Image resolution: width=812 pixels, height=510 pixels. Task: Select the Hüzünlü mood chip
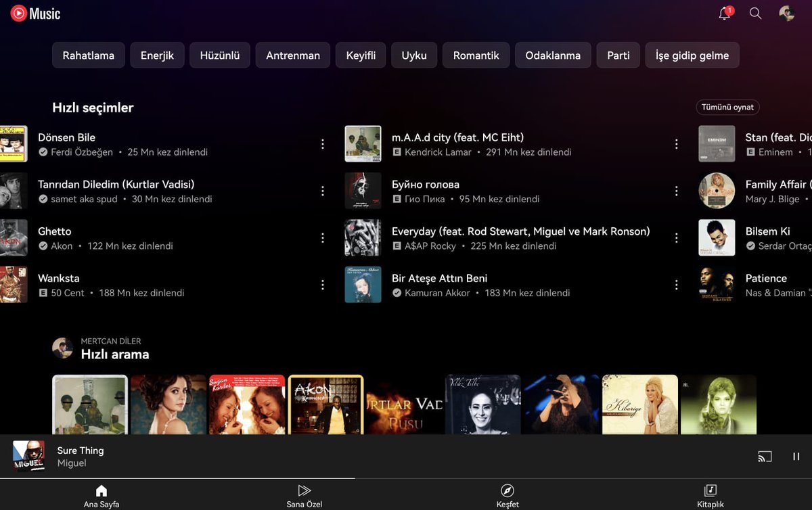220,55
